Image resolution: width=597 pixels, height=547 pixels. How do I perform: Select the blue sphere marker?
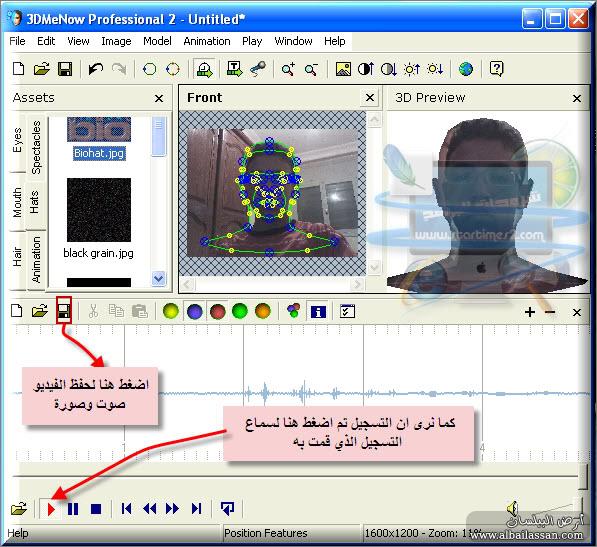coord(195,311)
